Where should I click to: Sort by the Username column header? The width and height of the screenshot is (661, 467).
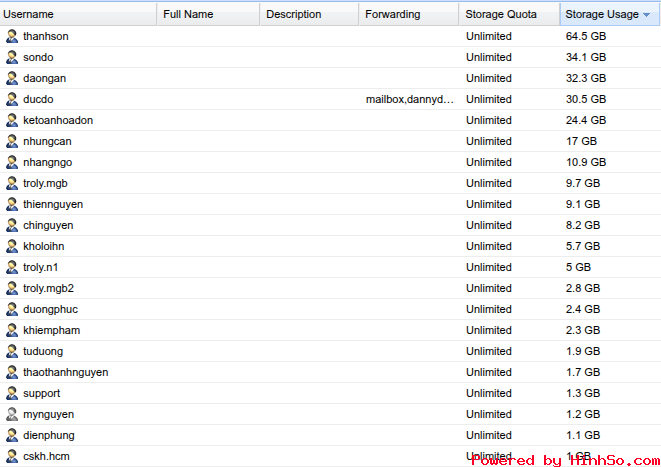click(78, 14)
